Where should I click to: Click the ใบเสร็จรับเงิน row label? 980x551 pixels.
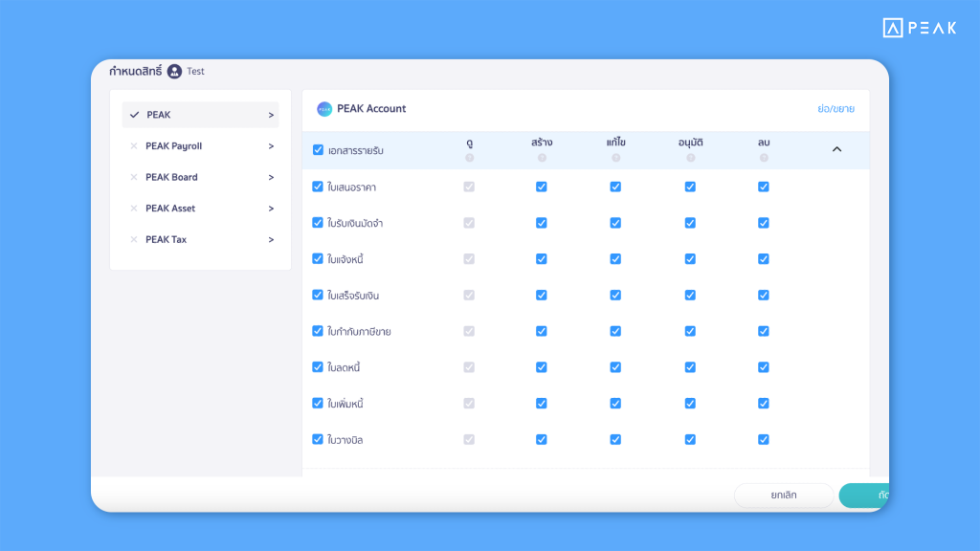point(353,296)
